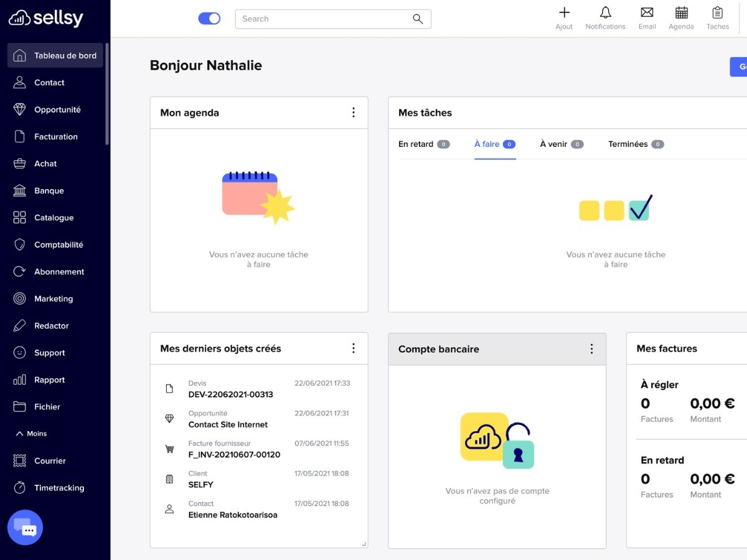Click the search magnifier icon

(x=418, y=19)
